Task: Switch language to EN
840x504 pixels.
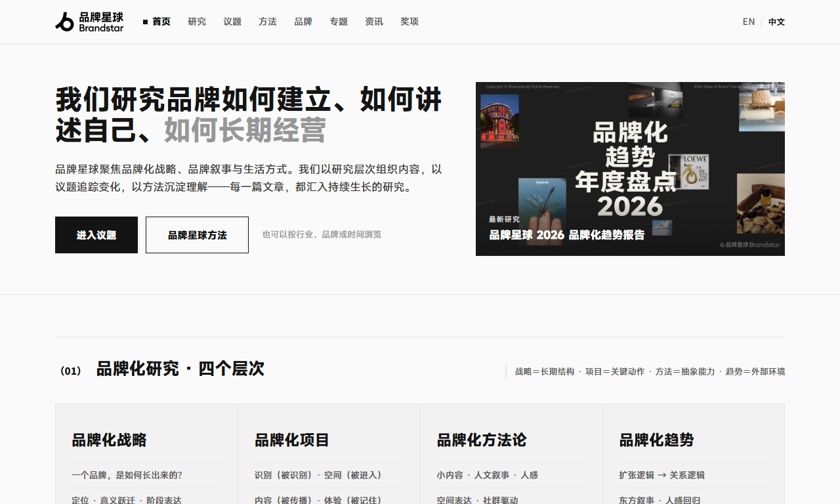Action: click(749, 22)
